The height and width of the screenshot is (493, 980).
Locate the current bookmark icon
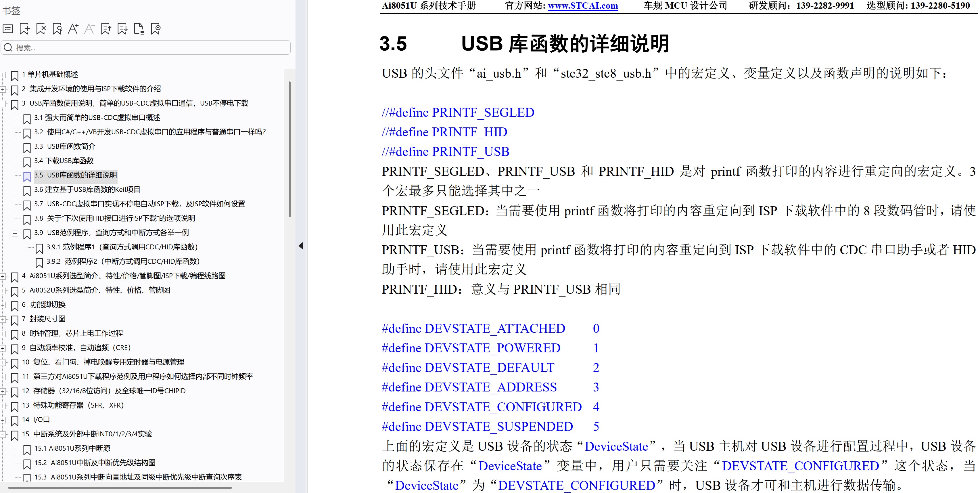click(x=156, y=29)
